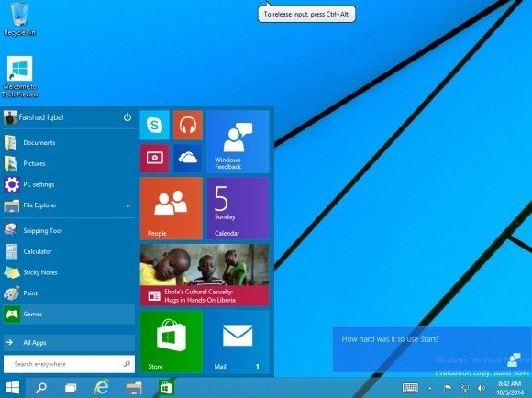Launch Snipping Tool

[x=69, y=231]
